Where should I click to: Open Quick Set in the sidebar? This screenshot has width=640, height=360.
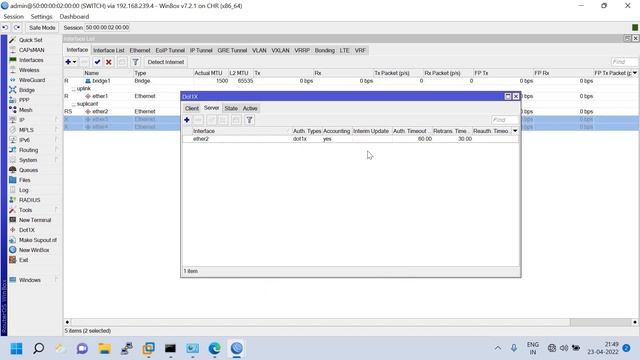click(30, 40)
